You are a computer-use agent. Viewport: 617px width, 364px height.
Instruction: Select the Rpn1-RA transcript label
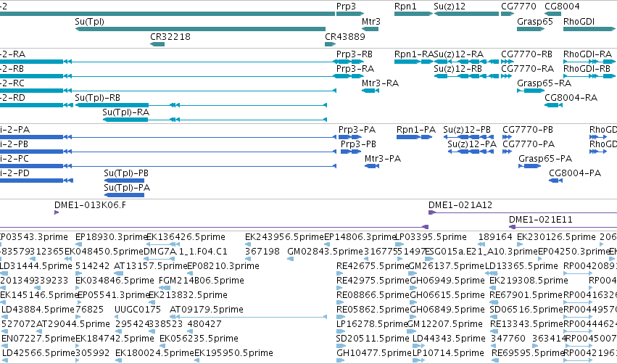coord(414,54)
